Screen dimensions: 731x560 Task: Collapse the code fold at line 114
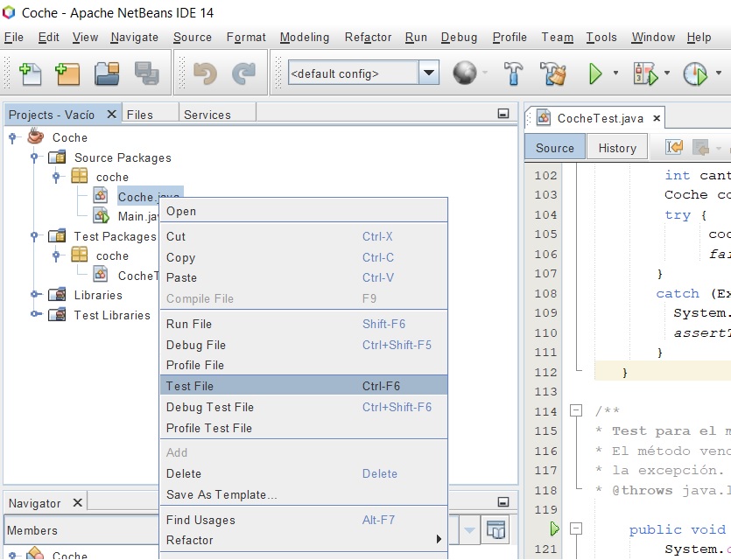coord(576,411)
